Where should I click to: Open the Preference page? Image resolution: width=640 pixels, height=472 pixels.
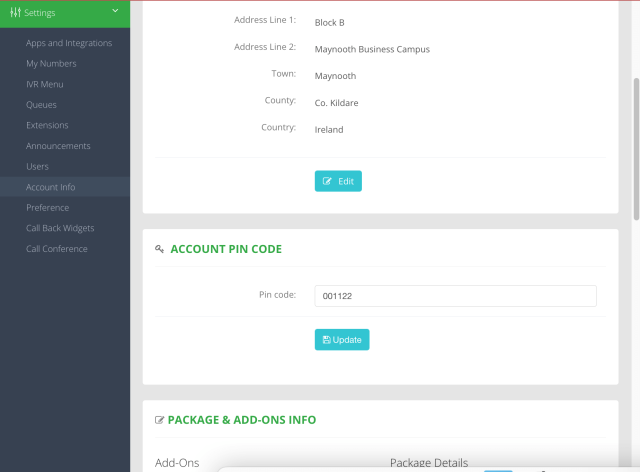click(48, 208)
